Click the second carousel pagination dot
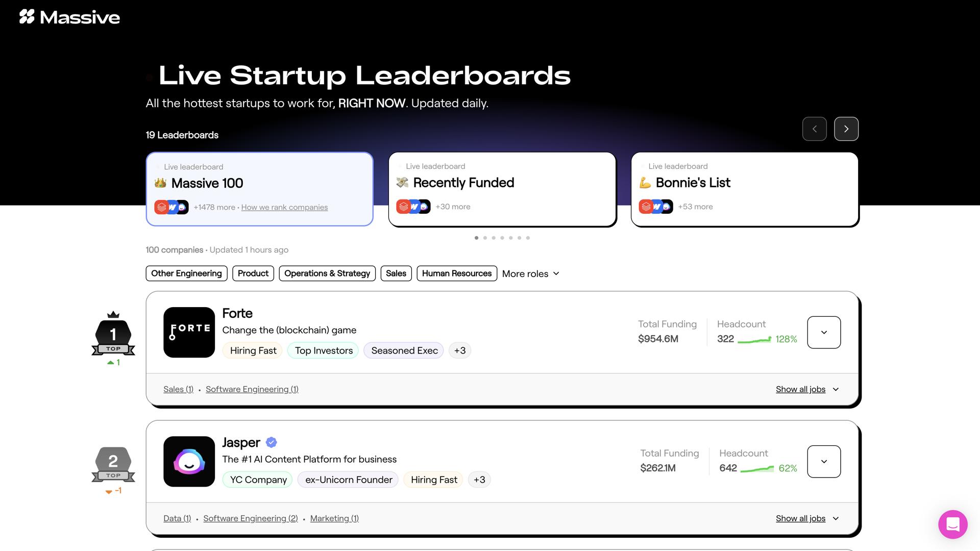The height and width of the screenshot is (551, 980). tap(485, 238)
